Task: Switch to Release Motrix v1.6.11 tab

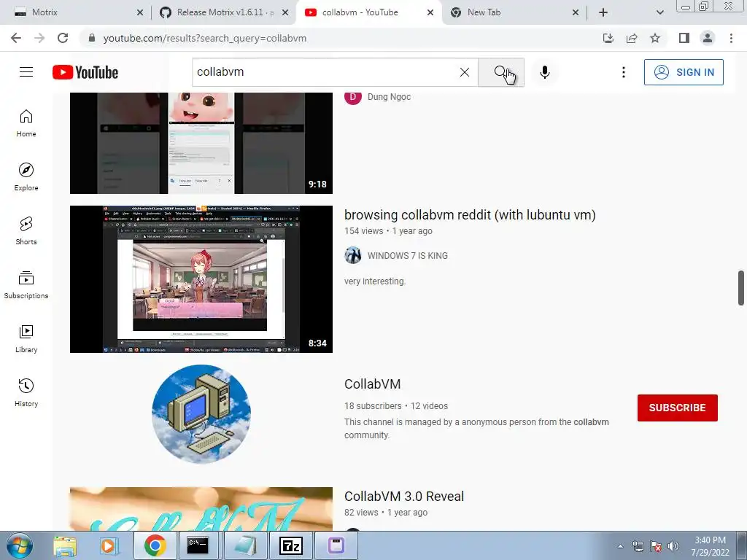Action: pos(224,12)
